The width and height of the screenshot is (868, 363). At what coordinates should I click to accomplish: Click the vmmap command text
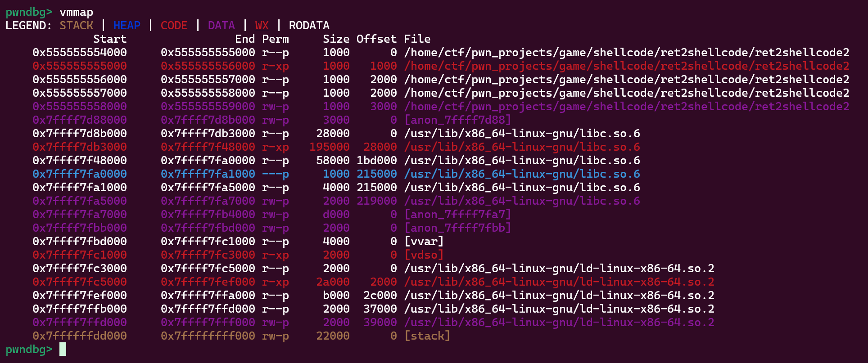(x=76, y=12)
